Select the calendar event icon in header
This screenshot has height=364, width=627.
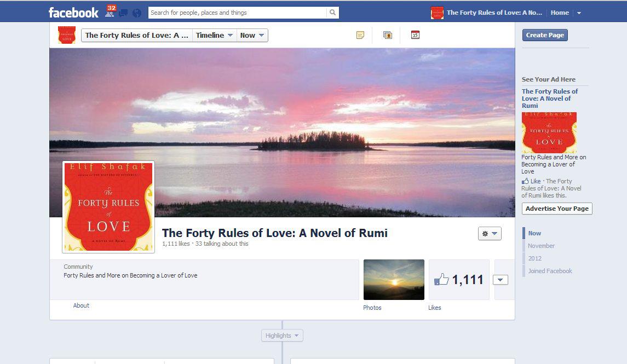(415, 35)
